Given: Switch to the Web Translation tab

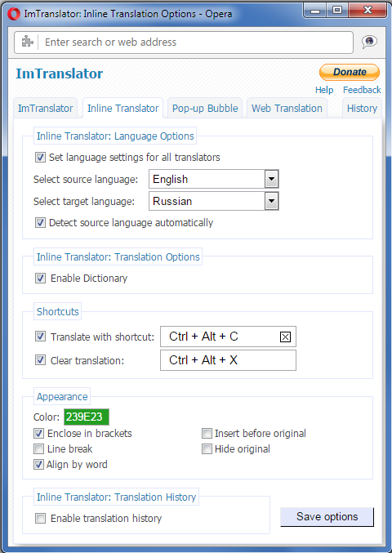Looking at the screenshot, I should pyautogui.click(x=287, y=109).
